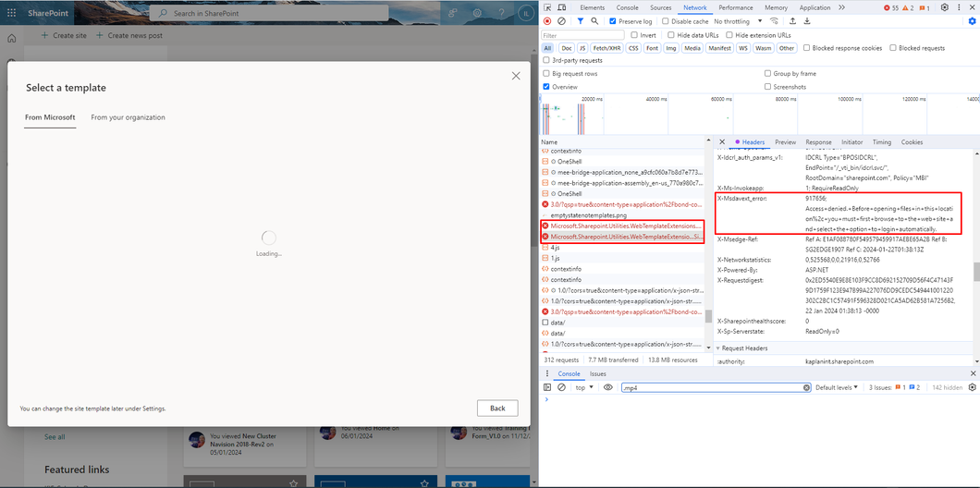980x488 pixels.
Task: Check Blocked response cookies
Action: (807, 47)
